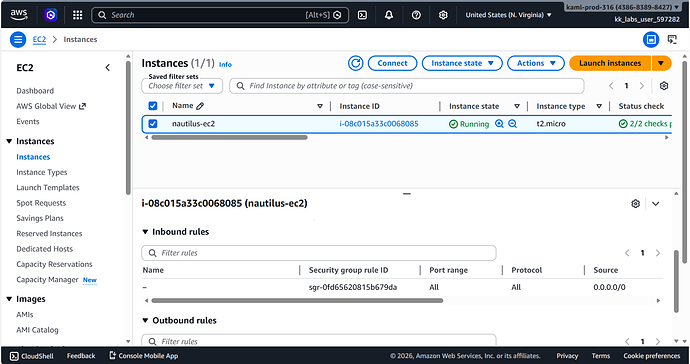This screenshot has height=364, width=690.
Task: Open Cookie preferences in the footer
Action: tap(652, 356)
